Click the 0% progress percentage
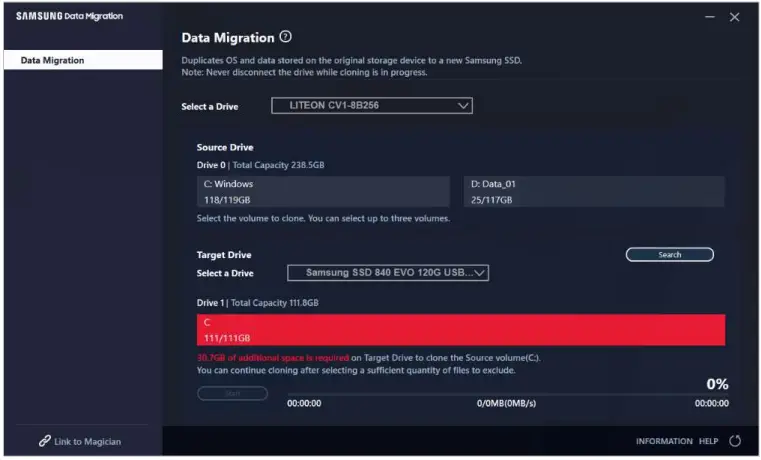 717,384
